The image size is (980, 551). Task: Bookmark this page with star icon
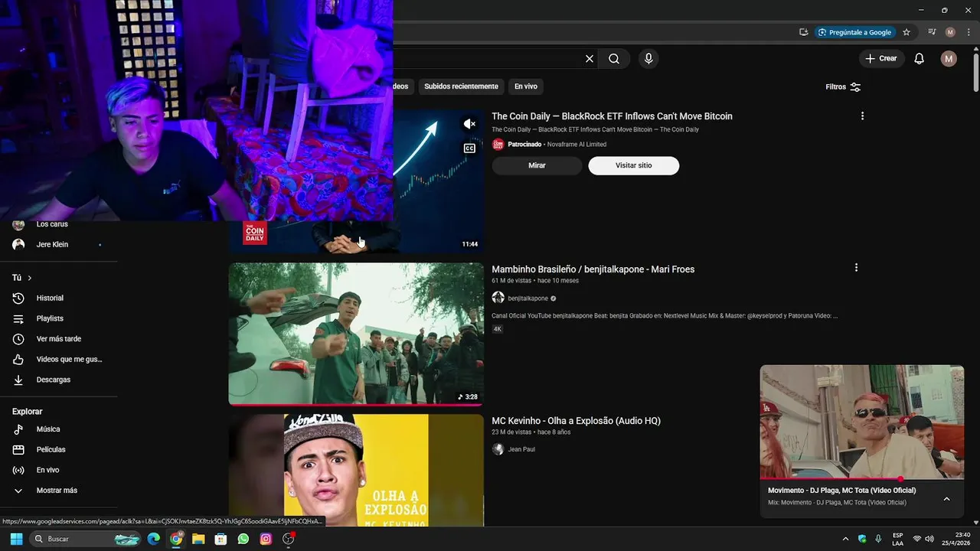[906, 32]
